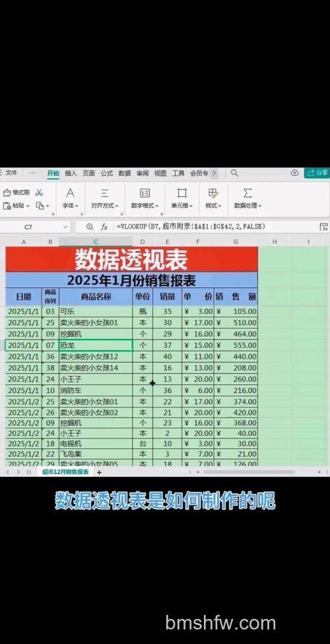Click the Cells (单元格) square icon
Viewport: 330px width, 644px height.
[x=181, y=193]
